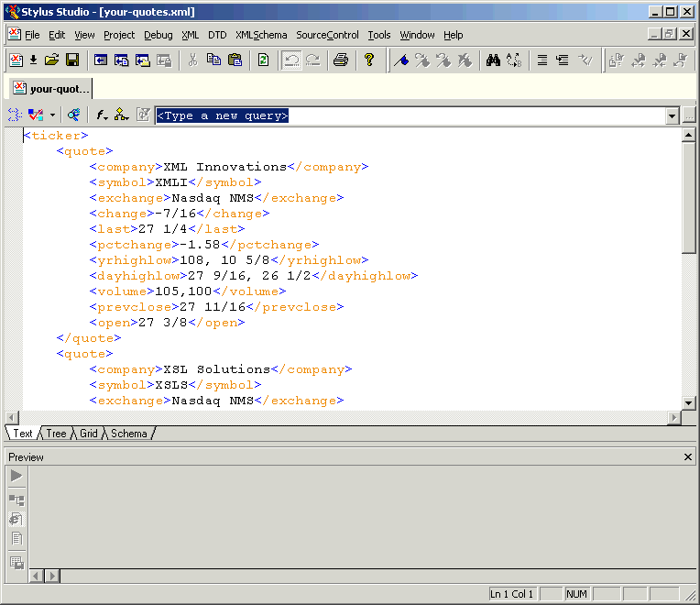
Task: Close the Preview panel
Action: pos(688,456)
